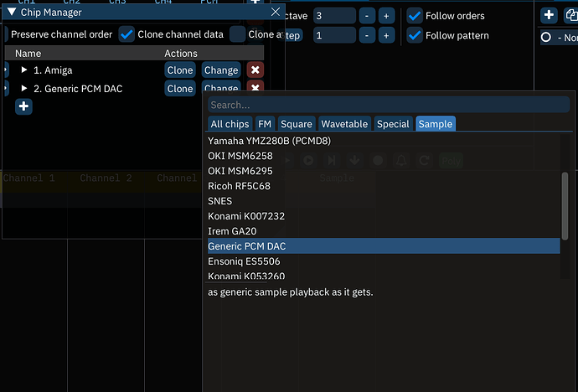Remove the Amiga chip with red X
578x392 pixels.
pos(255,70)
